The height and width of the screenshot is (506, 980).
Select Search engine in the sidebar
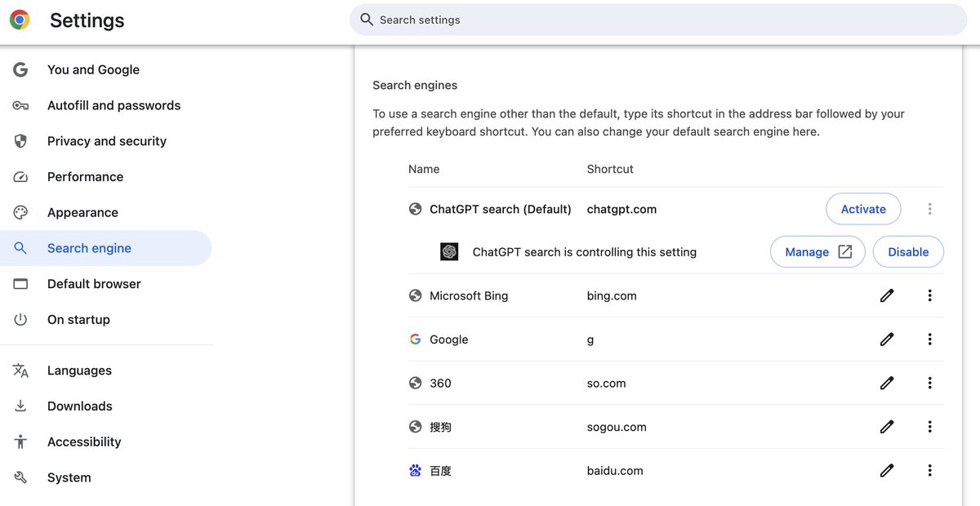(x=106, y=248)
